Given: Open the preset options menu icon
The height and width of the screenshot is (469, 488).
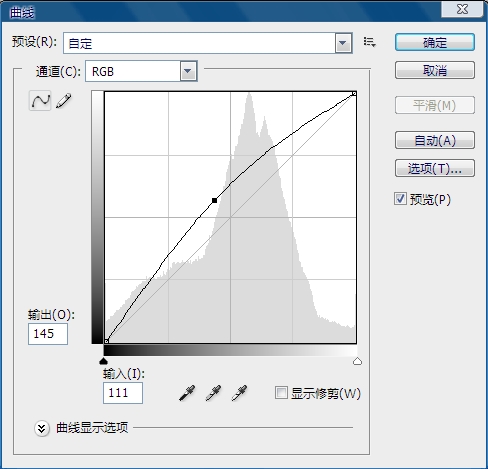Looking at the screenshot, I should pos(370,42).
